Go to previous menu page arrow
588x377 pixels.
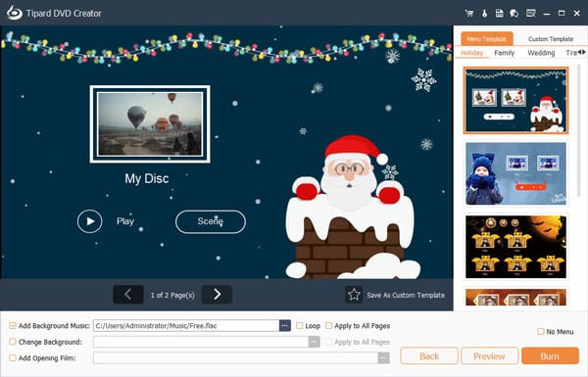pyautogui.click(x=128, y=295)
